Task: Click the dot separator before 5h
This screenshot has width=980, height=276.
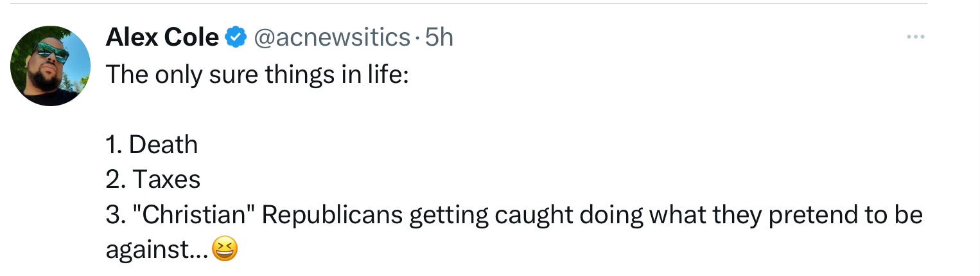Action: 418,39
